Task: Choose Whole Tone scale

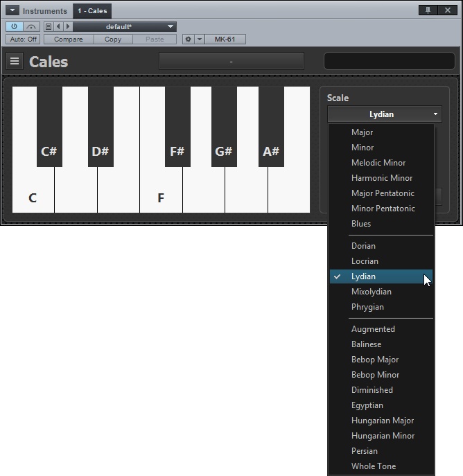Action: click(x=381, y=466)
